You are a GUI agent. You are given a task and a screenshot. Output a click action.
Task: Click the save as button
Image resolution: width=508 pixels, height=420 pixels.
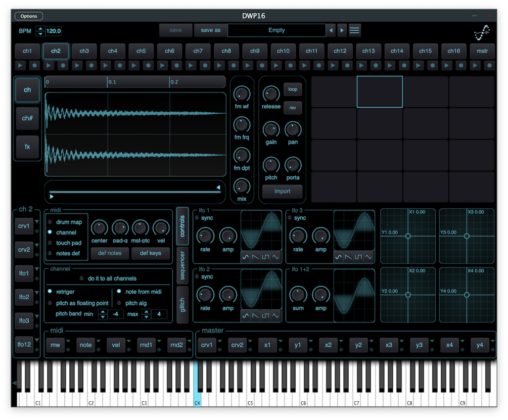tap(211, 30)
